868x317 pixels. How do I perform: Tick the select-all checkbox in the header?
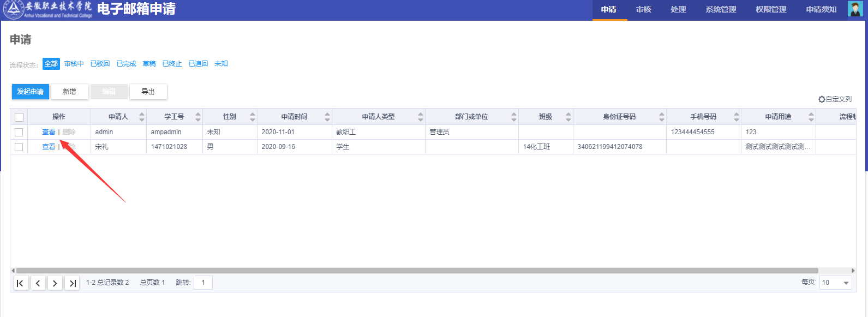[x=19, y=117]
